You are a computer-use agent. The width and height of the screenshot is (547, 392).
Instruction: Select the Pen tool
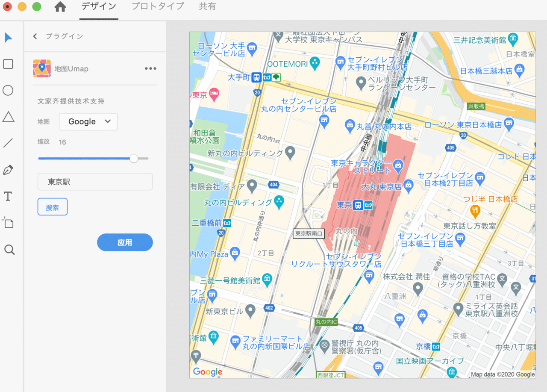pyautogui.click(x=8, y=170)
